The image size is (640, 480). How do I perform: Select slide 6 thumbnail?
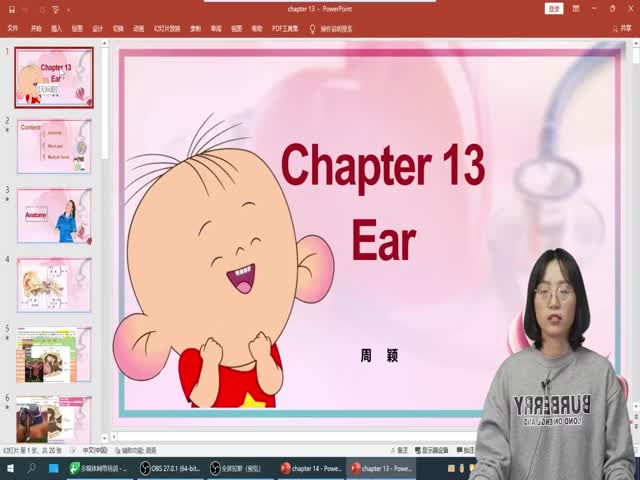click(54, 420)
